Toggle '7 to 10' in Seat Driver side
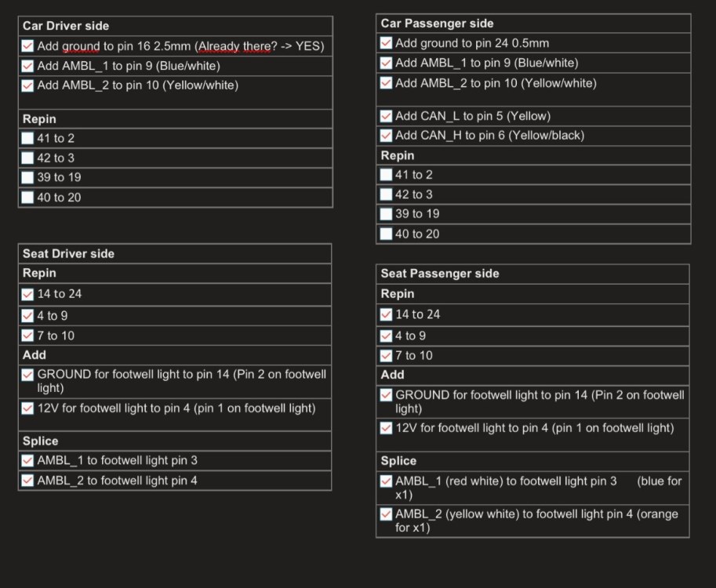The width and height of the screenshot is (716, 588). [x=28, y=336]
